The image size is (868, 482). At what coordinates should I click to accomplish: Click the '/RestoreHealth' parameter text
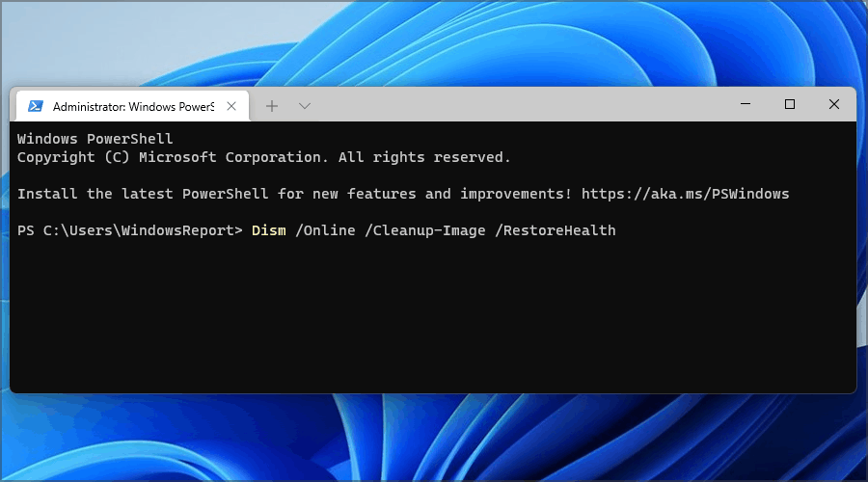tap(556, 230)
